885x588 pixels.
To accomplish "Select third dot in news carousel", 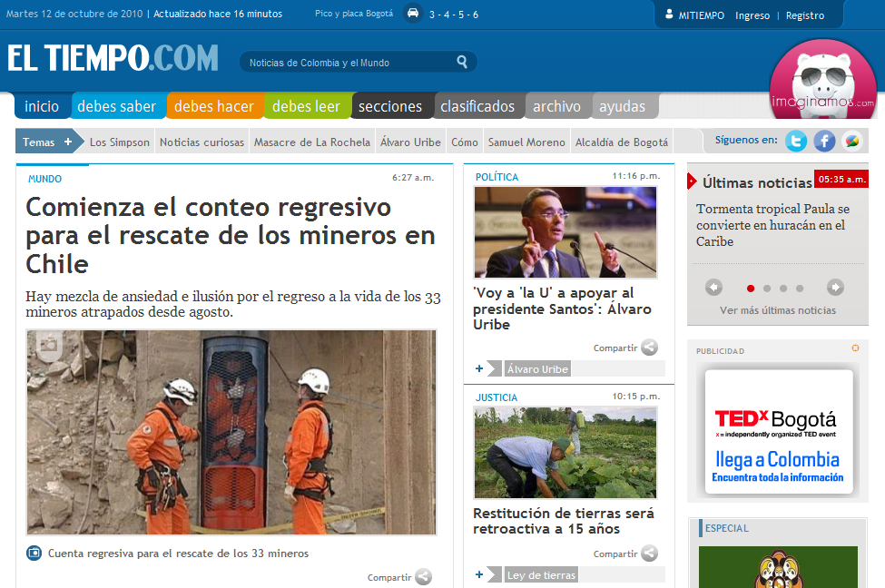I will pos(782,289).
